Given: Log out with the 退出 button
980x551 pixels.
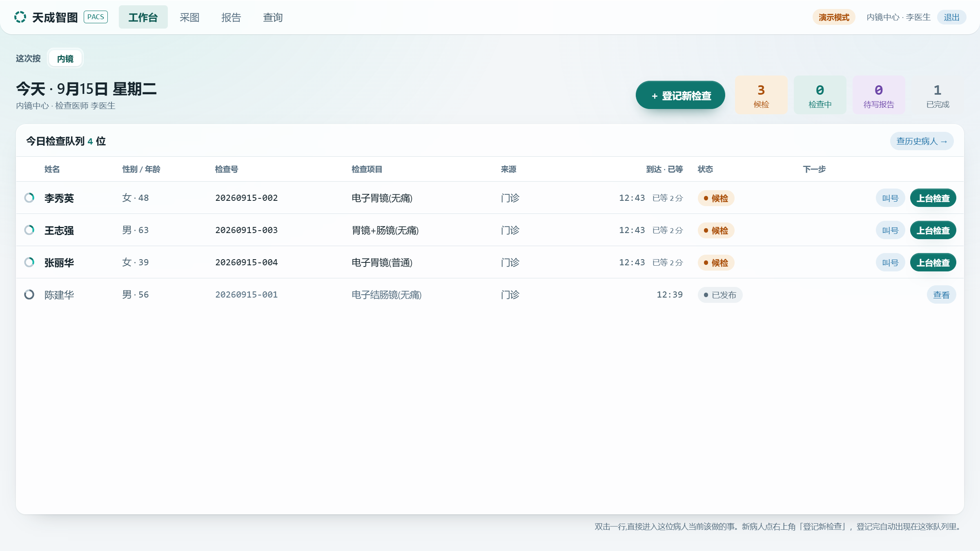Looking at the screenshot, I should [951, 17].
